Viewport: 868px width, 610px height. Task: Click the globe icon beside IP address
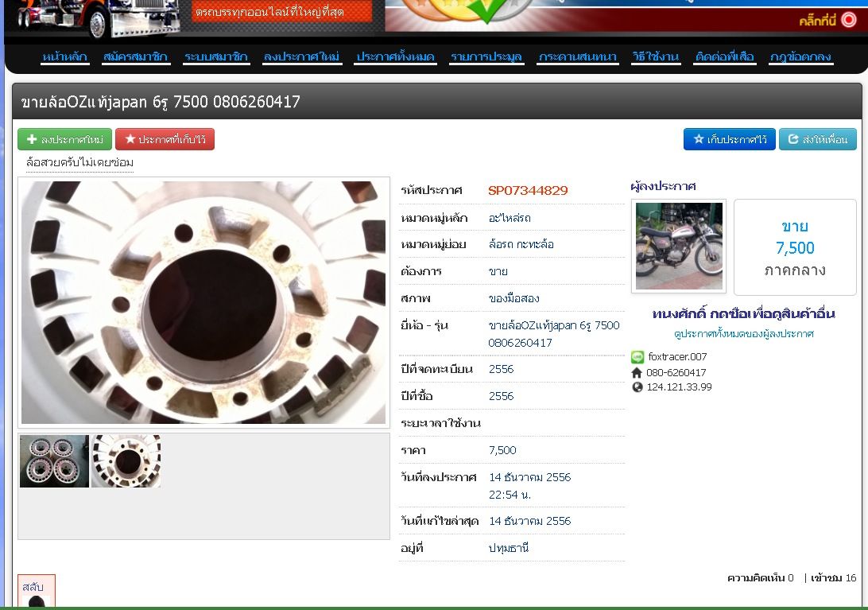(x=637, y=387)
